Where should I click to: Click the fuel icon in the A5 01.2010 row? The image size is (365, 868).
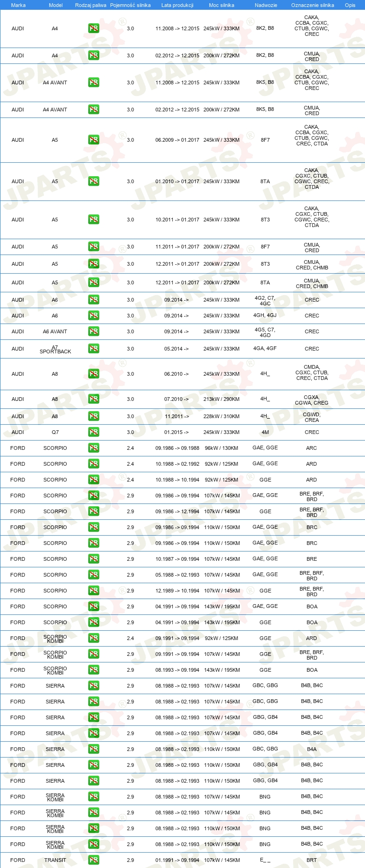click(x=94, y=181)
